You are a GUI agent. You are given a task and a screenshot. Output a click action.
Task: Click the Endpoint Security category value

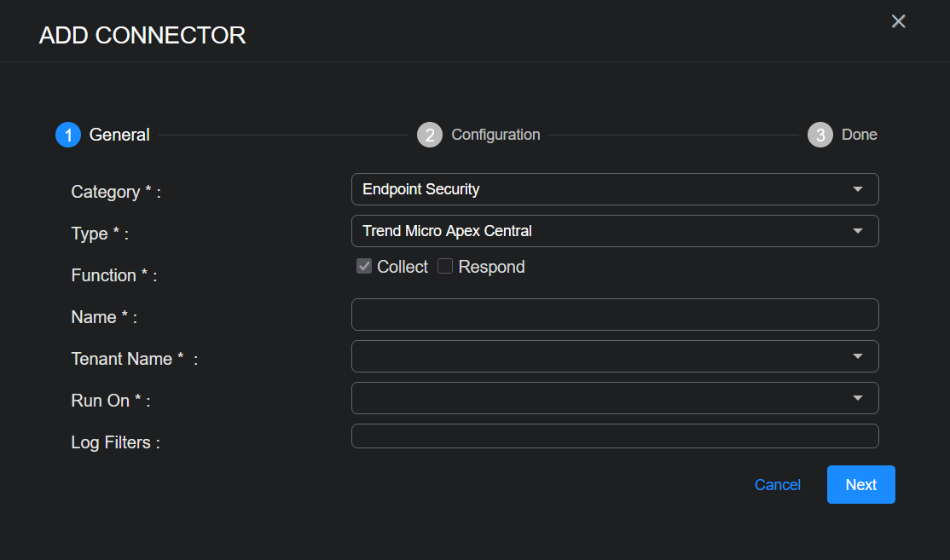pyautogui.click(x=421, y=189)
